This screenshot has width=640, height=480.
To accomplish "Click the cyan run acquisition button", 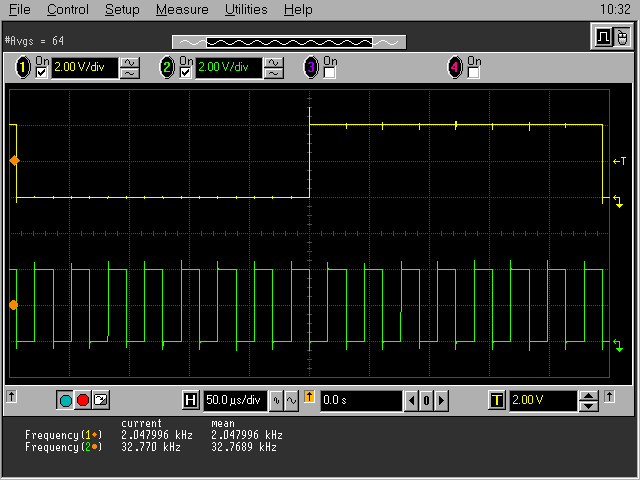I will point(66,401).
